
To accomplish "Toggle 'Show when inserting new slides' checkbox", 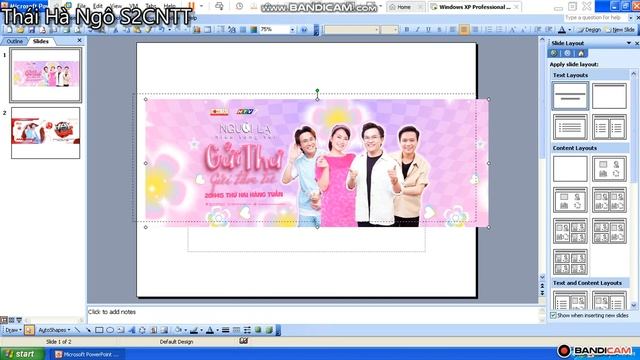I will [553, 315].
